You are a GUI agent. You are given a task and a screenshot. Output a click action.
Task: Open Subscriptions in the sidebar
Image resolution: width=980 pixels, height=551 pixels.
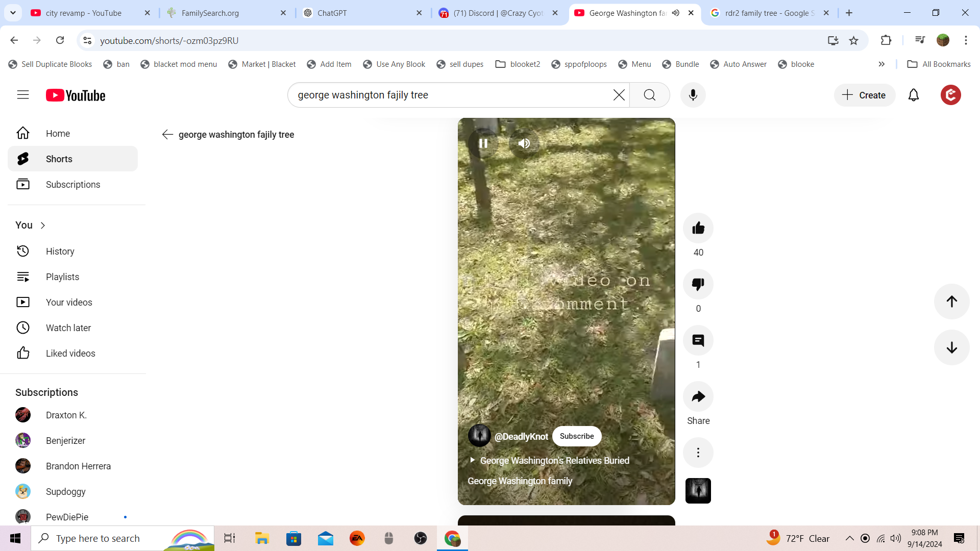72,185
